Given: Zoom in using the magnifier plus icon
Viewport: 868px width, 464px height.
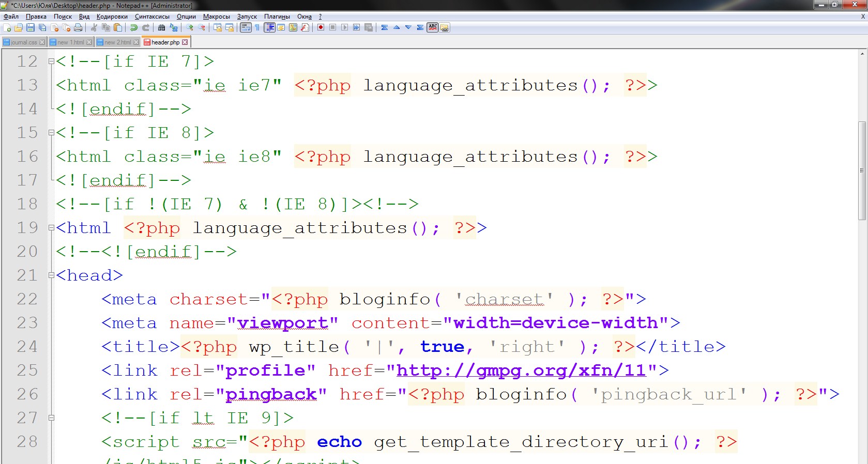Looking at the screenshot, I should point(190,27).
